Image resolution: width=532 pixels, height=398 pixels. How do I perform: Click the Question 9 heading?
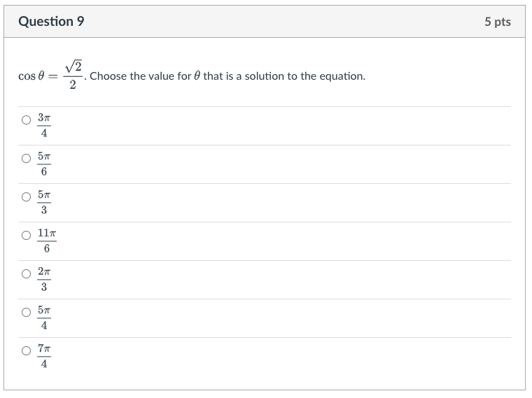51,22
